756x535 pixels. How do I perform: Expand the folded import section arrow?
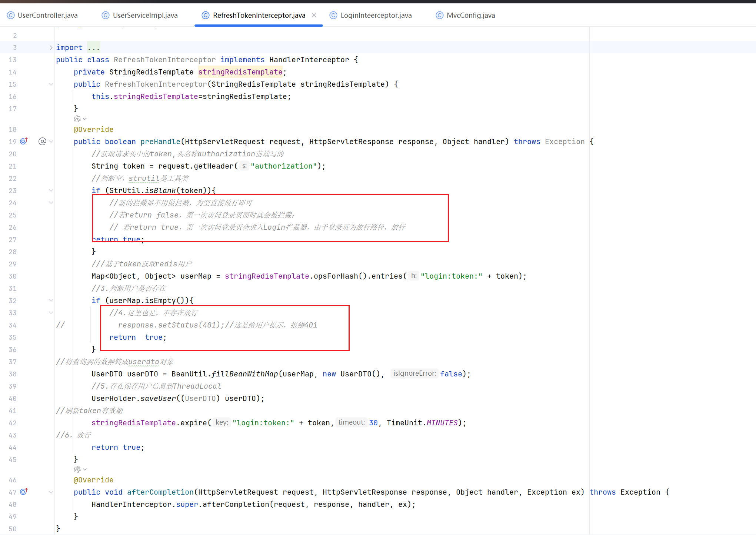[51, 47]
